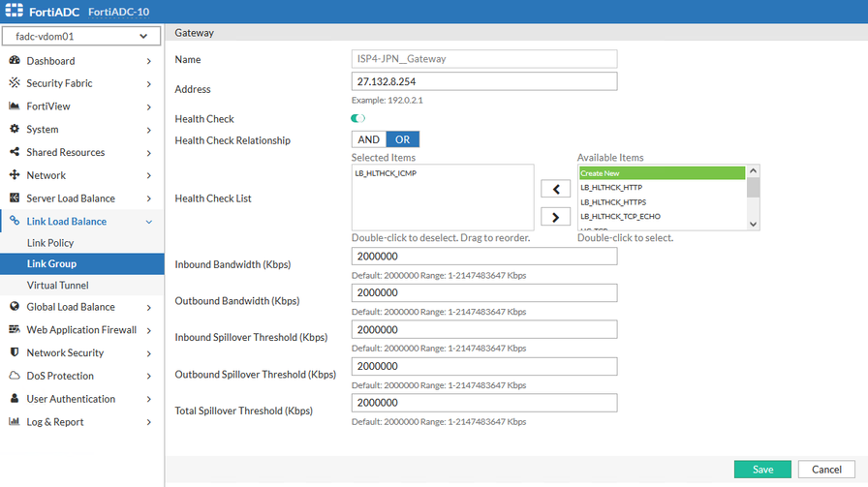This screenshot has height=487, width=868.
Task: Click the Inbound Spillover Threshold field
Action: click(484, 329)
